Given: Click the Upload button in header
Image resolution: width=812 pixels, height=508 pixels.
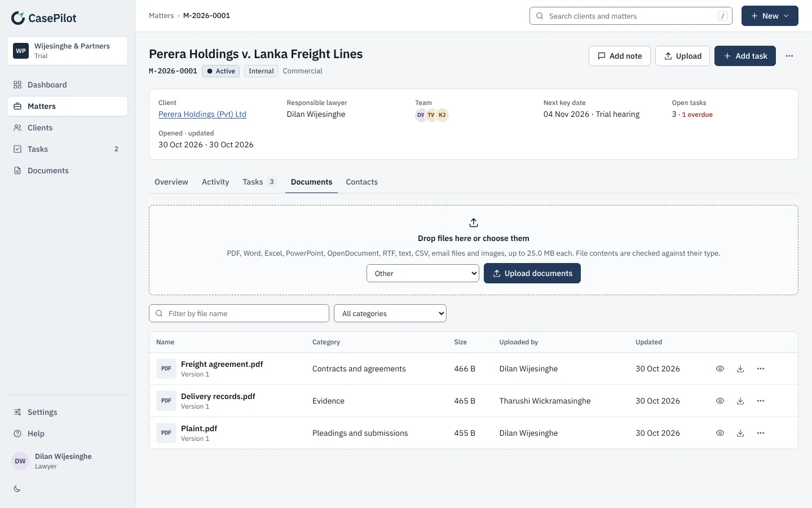Looking at the screenshot, I should (x=682, y=56).
